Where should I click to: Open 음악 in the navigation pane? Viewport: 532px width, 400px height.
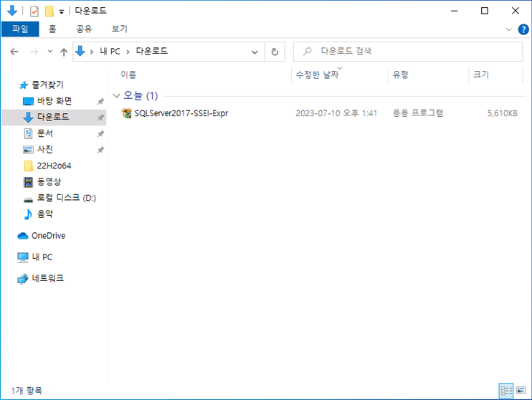pos(44,214)
